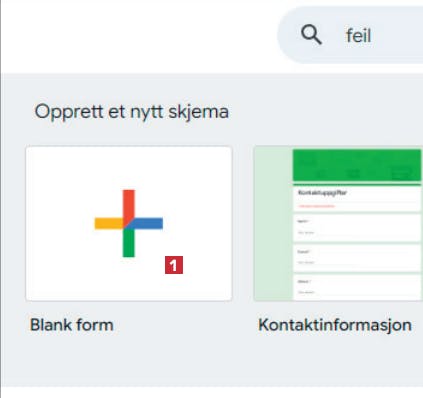Click red required-note text in template preview
423x398 pixels.
(316, 206)
